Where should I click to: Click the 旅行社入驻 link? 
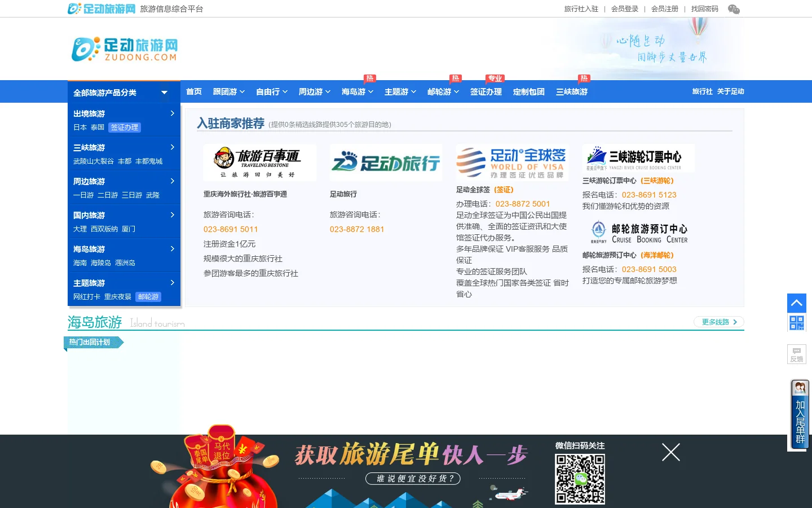coord(581,9)
